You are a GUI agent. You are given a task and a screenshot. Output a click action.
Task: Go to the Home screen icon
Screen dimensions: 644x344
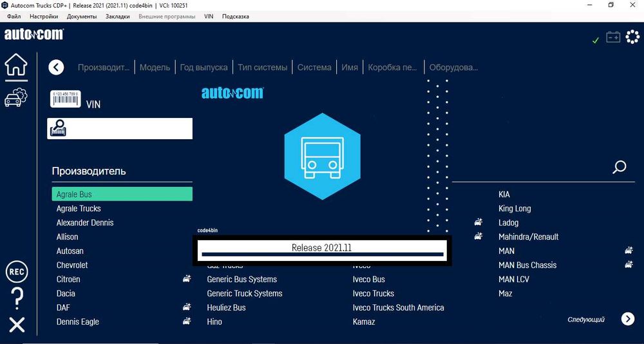pyautogui.click(x=16, y=65)
